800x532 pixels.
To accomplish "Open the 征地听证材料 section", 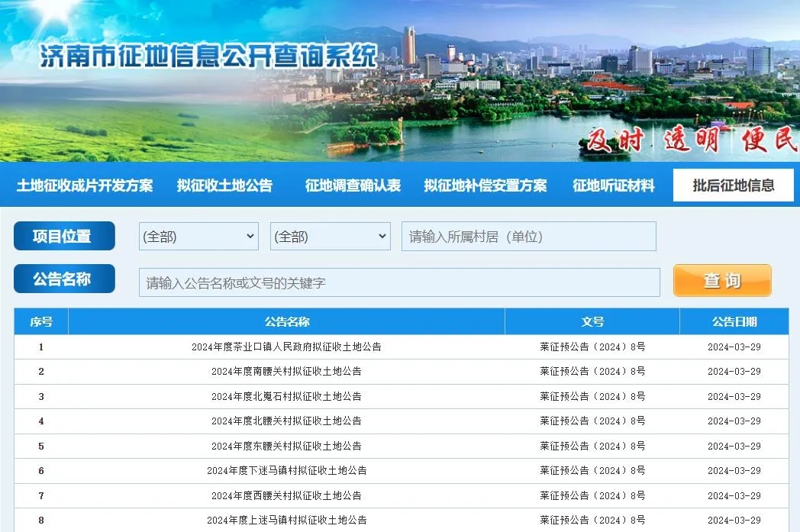I will (615, 185).
